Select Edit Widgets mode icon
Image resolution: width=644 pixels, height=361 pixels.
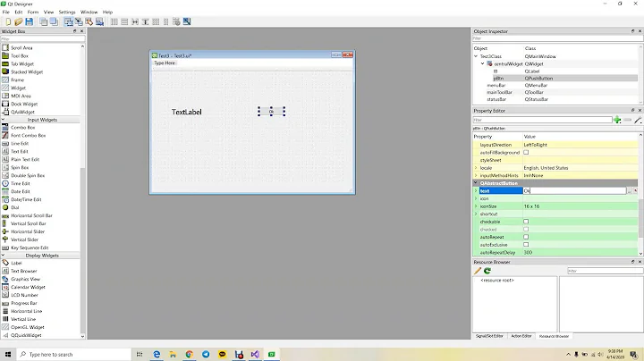pyautogui.click(x=69, y=21)
